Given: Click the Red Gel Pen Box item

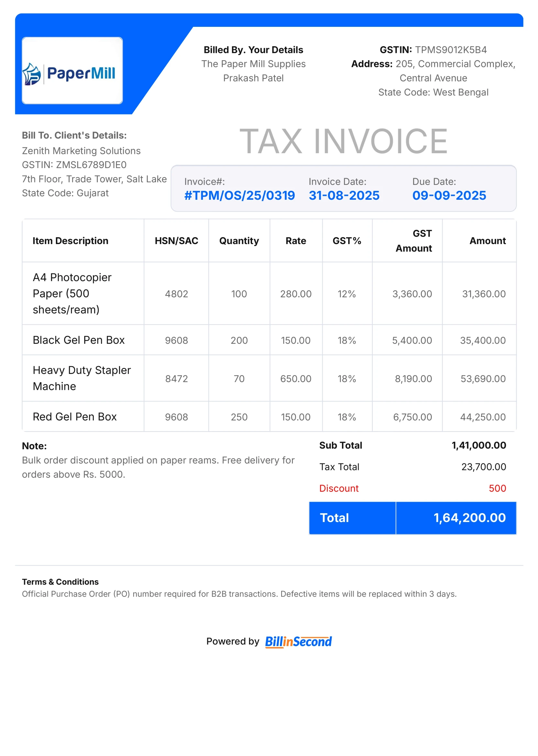Looking at the screenshot, I should tap(74, 417).
